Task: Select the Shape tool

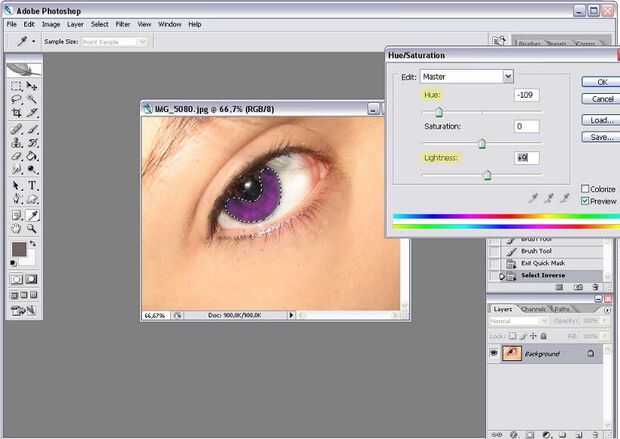Action: [32, 199]
